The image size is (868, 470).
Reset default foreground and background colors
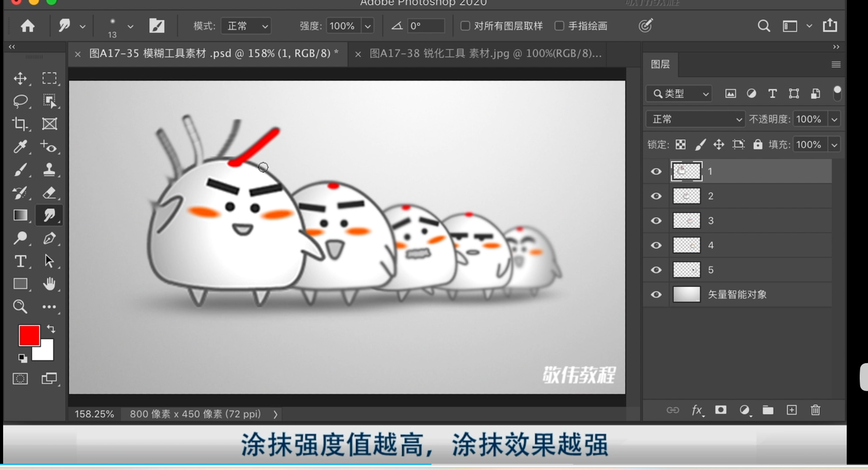click(x=22, y=358)
